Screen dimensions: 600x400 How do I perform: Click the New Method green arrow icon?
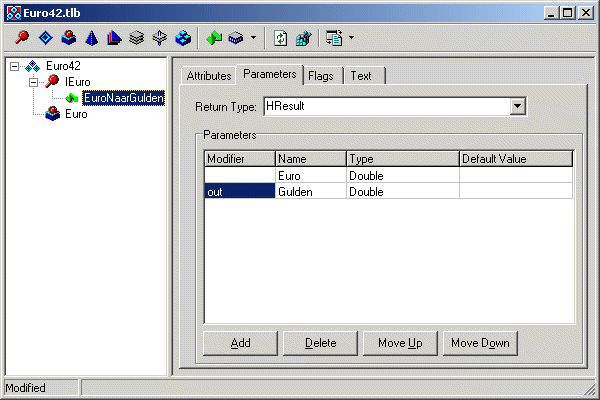[213, 38]
